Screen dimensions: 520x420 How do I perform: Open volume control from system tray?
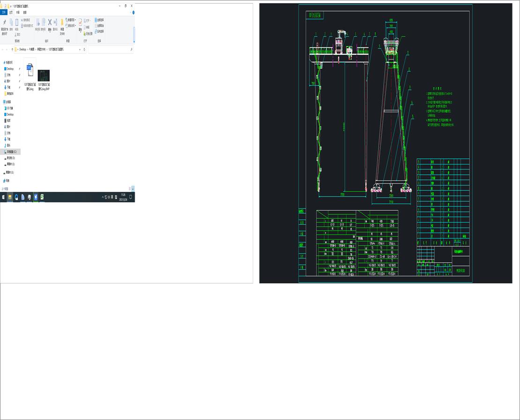tap(109, 197)
